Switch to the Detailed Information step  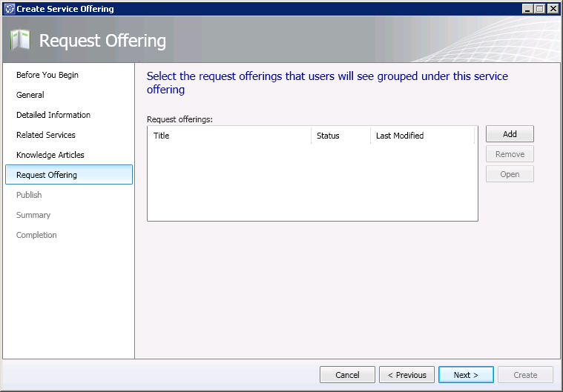(x=53, y=115)
